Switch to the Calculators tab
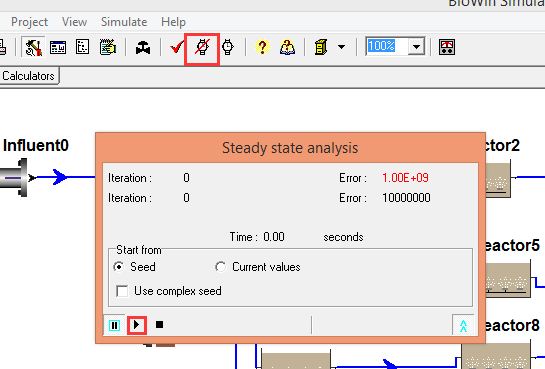This screenshot has width=545, height=369. tap(29, 76)
